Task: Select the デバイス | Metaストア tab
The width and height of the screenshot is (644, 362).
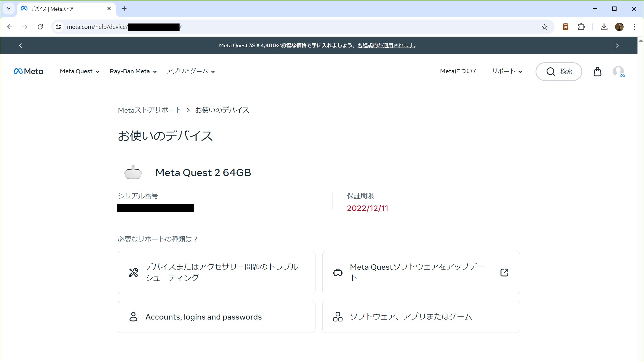Action: (67, 9)
